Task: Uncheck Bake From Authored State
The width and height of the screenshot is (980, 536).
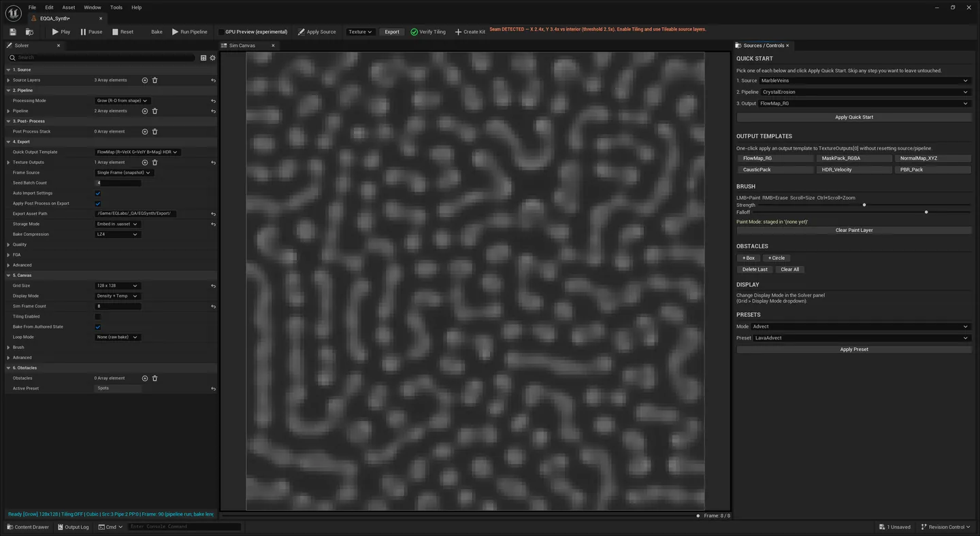Action: point(98,326)
